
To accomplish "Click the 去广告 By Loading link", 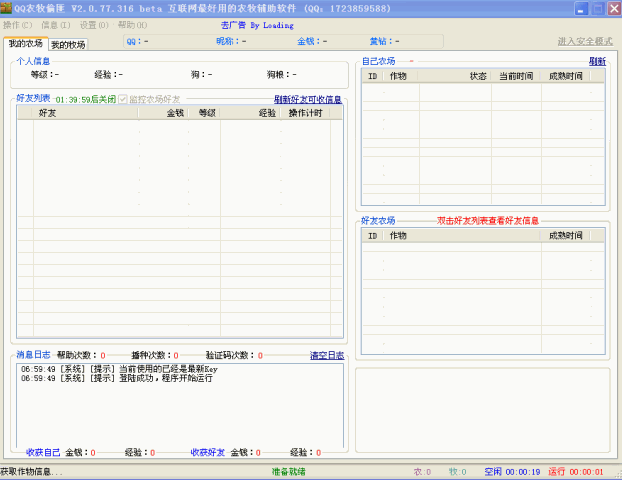I will [x=257, y=25].
